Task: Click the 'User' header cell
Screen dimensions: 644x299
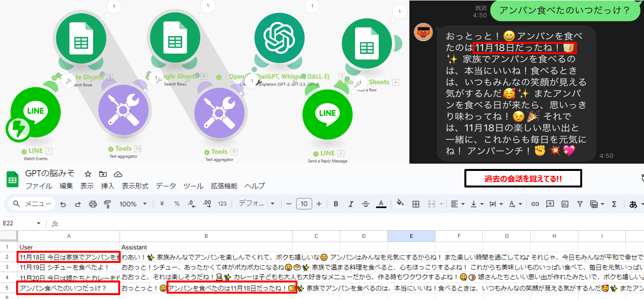Action: click(69, 246)
